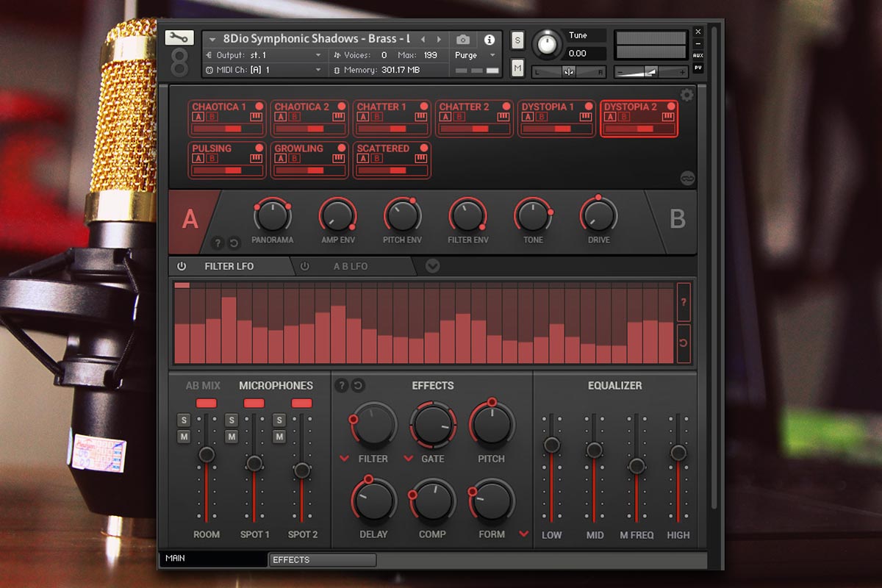The width and height of the screenshot is (882, 588).
Task: Open the instrument name dropdown arrow
Action: [212, 40]
